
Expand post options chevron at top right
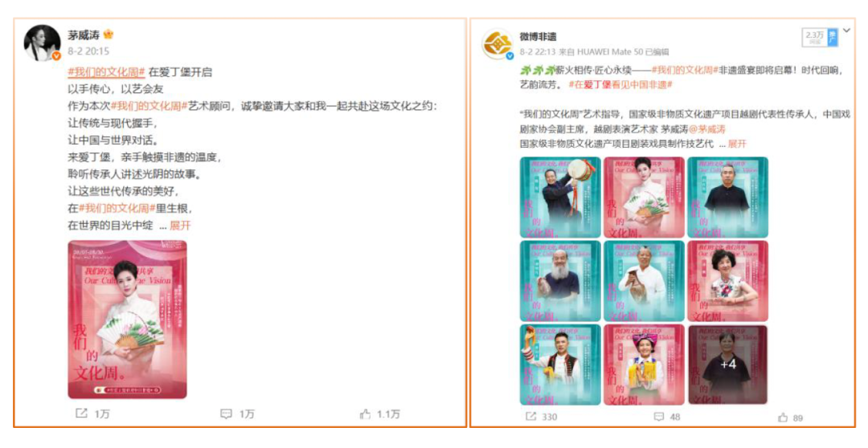(847, 31)
